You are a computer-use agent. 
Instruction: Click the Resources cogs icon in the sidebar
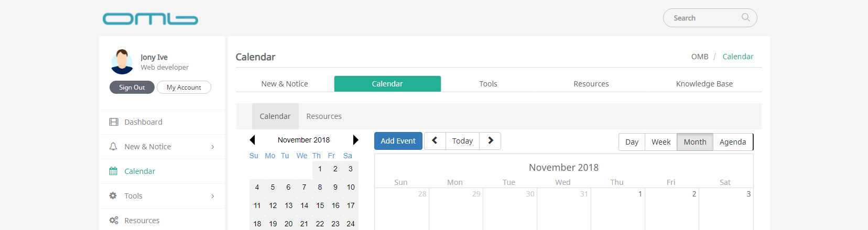tap(113, 221)
